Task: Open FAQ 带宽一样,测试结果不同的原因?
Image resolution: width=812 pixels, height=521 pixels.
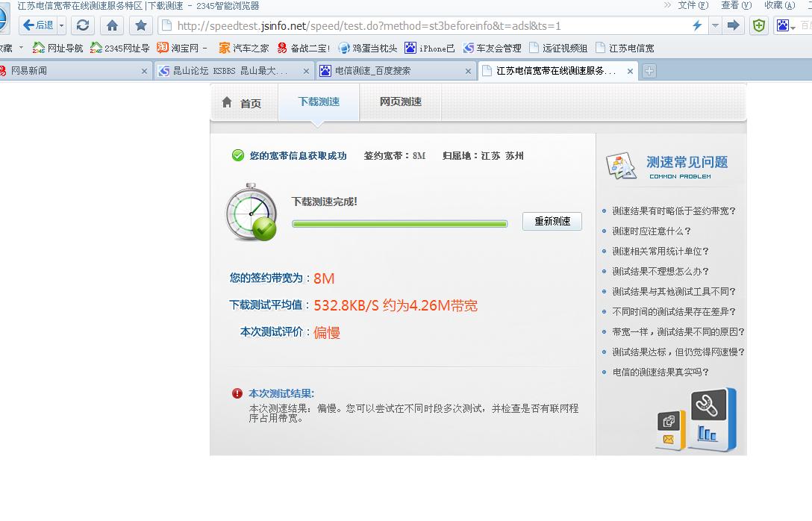Action: (x=678, y=332)
